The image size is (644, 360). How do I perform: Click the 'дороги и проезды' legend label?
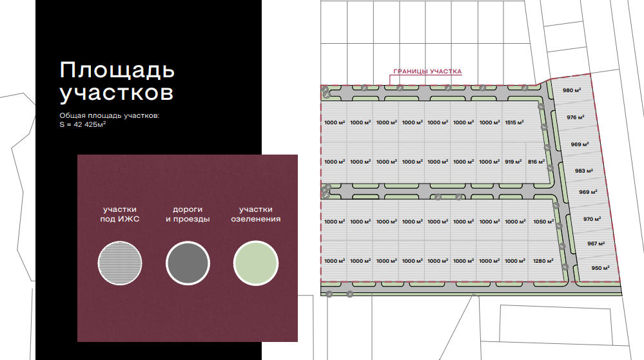pos(188,214)
